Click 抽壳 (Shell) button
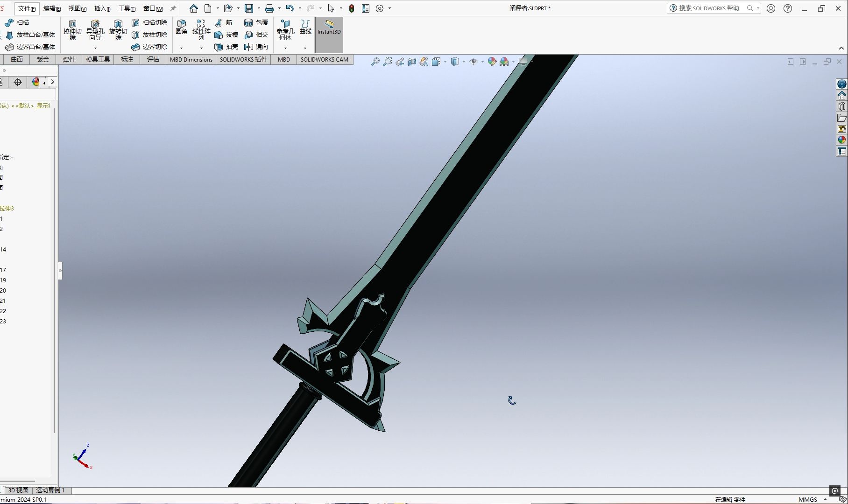The width and height of the screenshot is (848, 504). coord(226,47)
